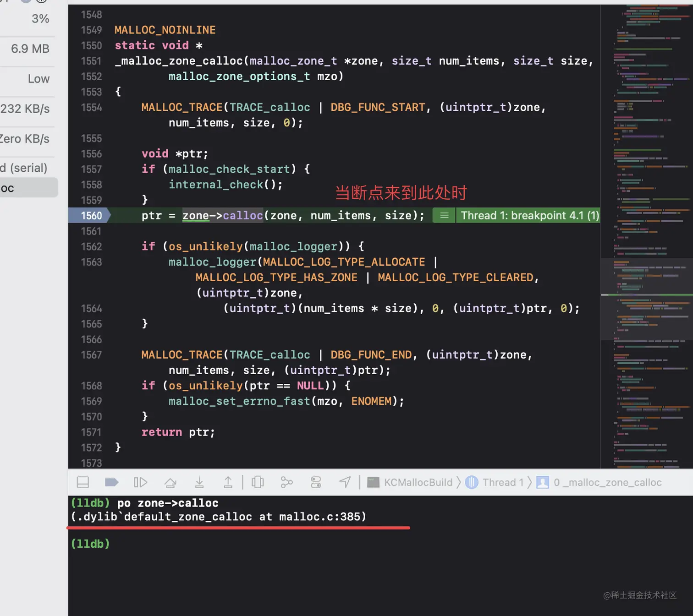The height and width of the screenshot is (616, 693).
Task: Click line number 1568 in the gutter
Action: (91, 386)
